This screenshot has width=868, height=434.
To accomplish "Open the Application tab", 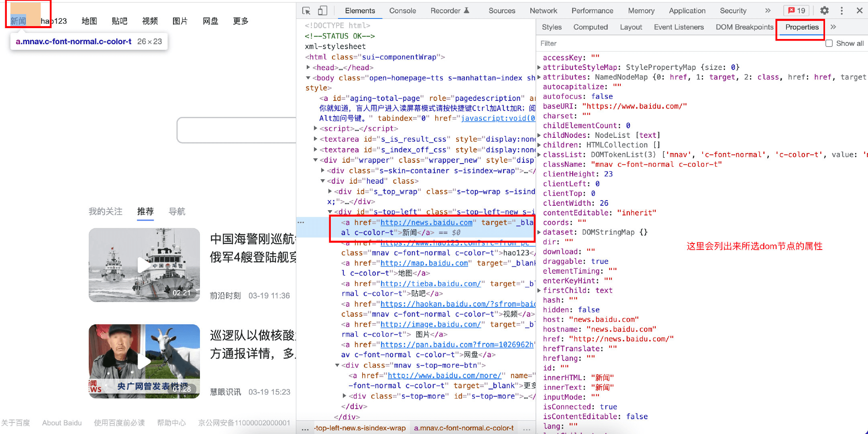I will [x=687, y=11].
